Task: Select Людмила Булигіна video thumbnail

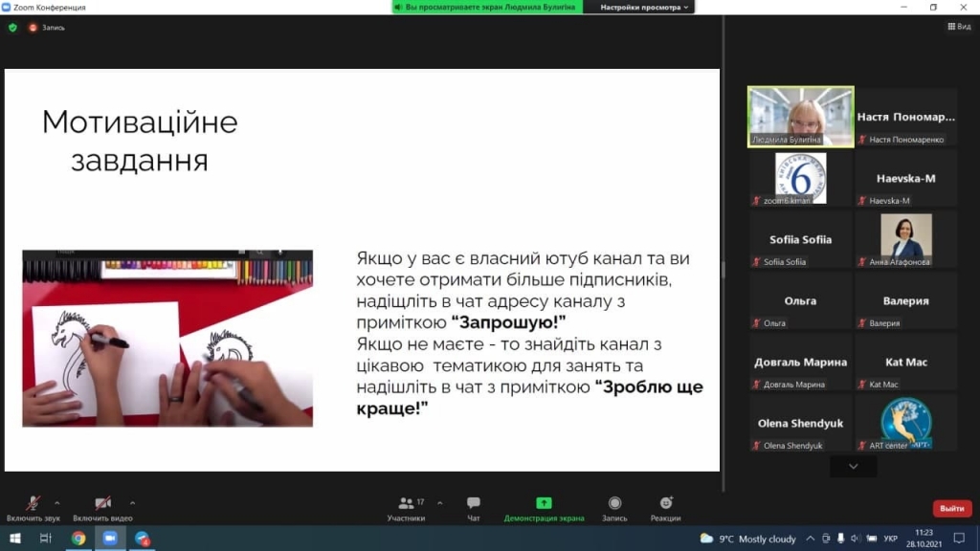Action: (x=801, y=117)
